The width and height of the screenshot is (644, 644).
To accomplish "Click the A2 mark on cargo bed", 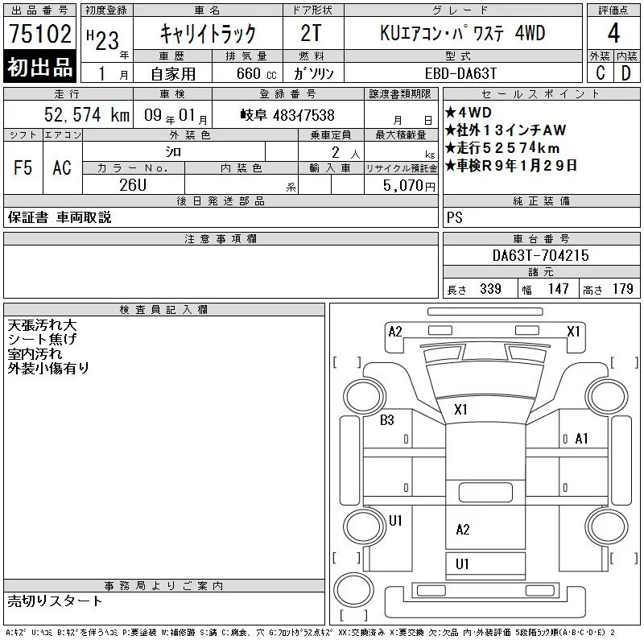I will [x=462, y=530].
